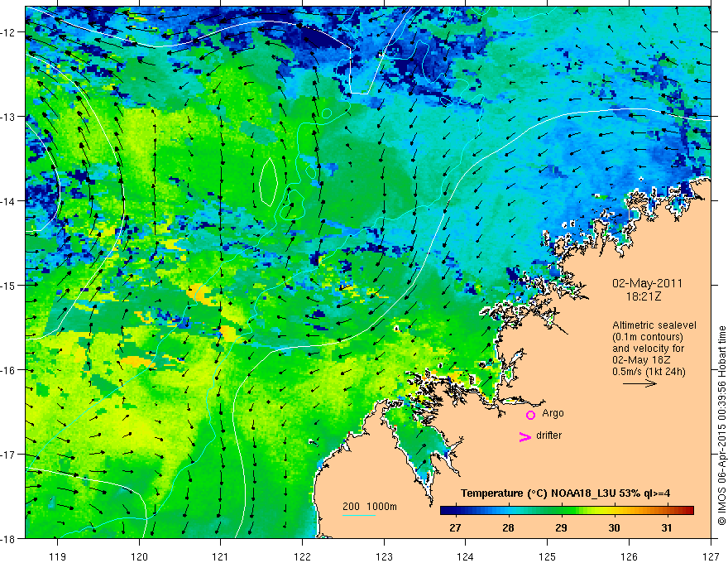
Task: Select the temperature colorbar near 31
Action: pos(667,510)
